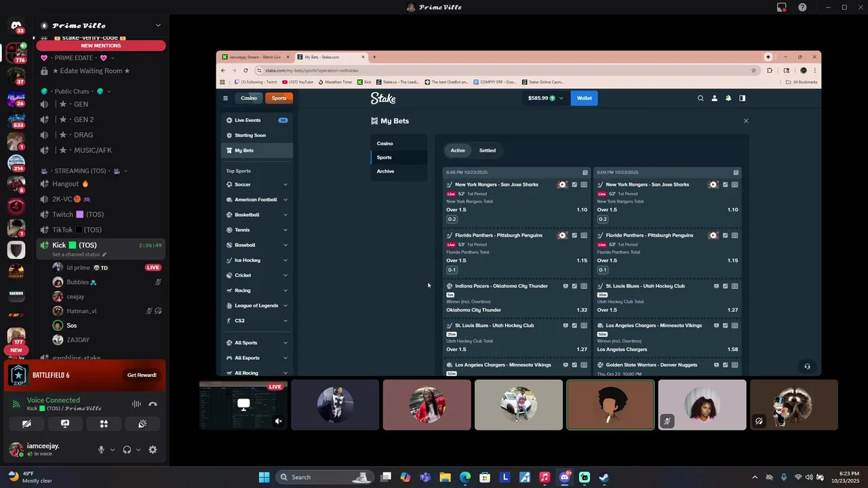Switch to iamceejay Stream Chrome tab
Image resolution: width=868 pixels, height=488 pixels.
point(255,57)
